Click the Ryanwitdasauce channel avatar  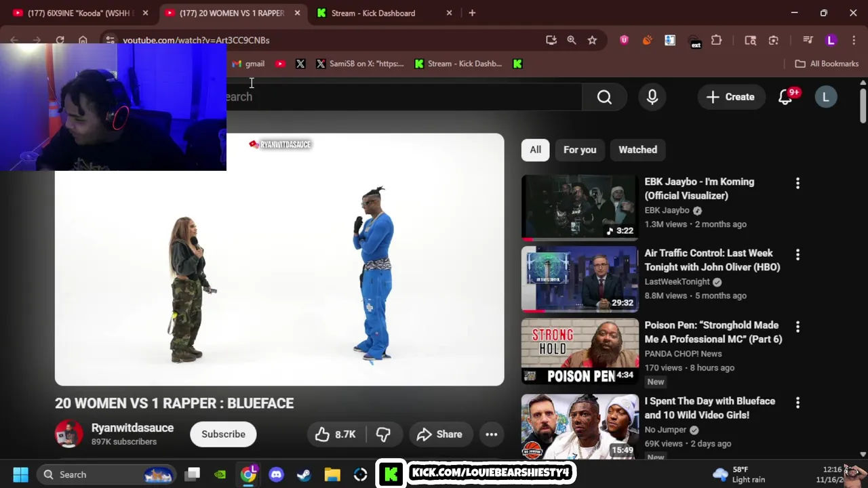[68, 434]
